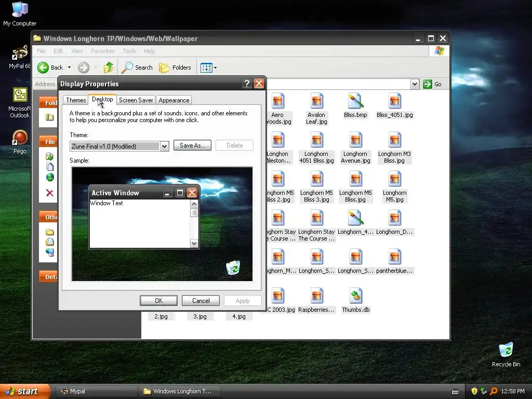532x399 pixels.
Task: Open the Tools menu in Explorer
Action: [x=129, y=51]
